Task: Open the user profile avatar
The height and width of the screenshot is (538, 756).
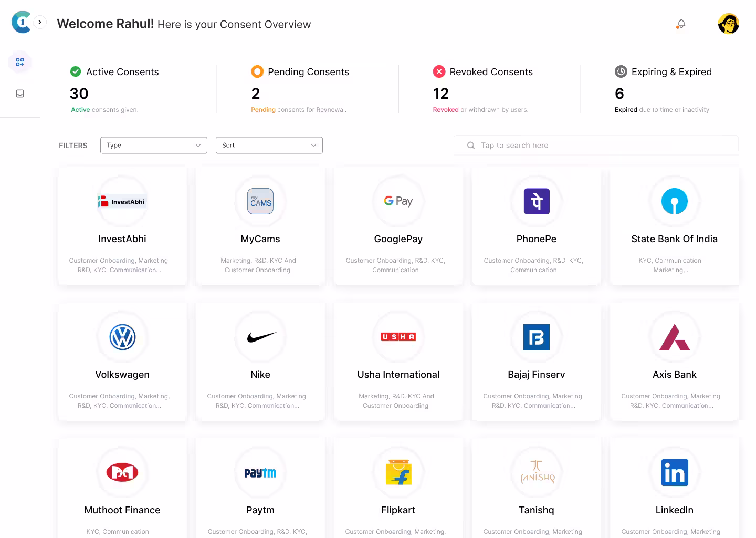Action: [x=729, y=24]
